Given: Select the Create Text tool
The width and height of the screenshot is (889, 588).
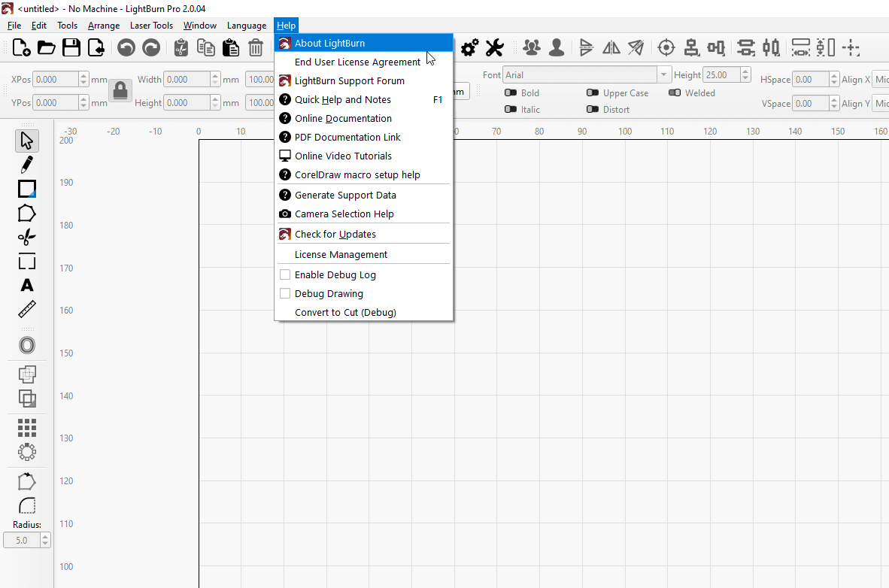Looking at the screenshot, I should coord(26,285).
